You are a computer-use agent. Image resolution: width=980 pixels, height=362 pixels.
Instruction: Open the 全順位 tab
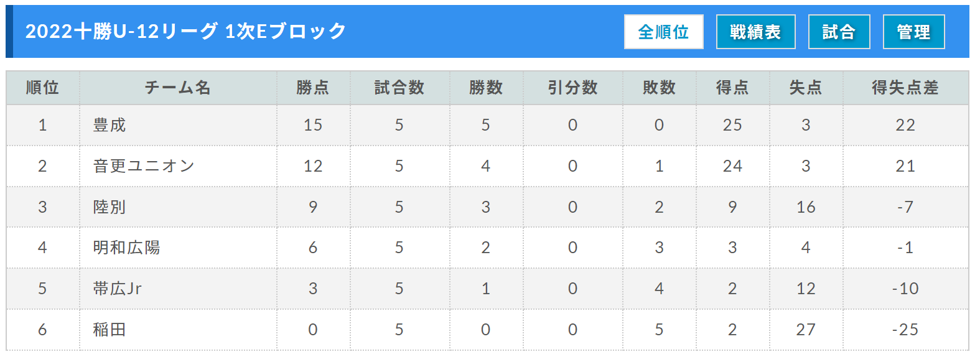663,32
